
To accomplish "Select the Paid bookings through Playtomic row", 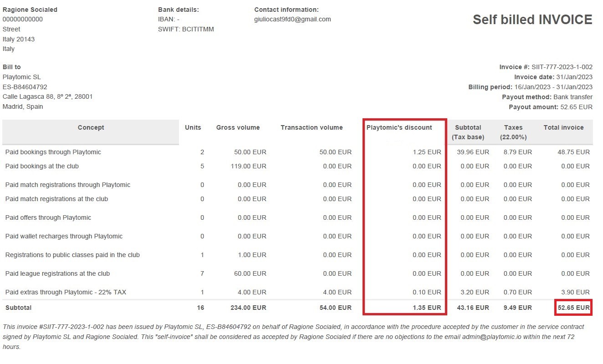I will 53,152.
